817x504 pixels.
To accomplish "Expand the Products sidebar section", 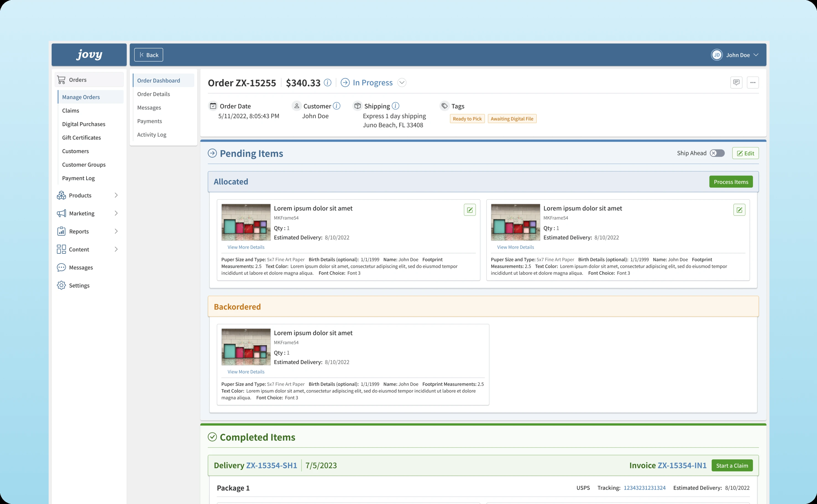I will click(x=116, y=195).
